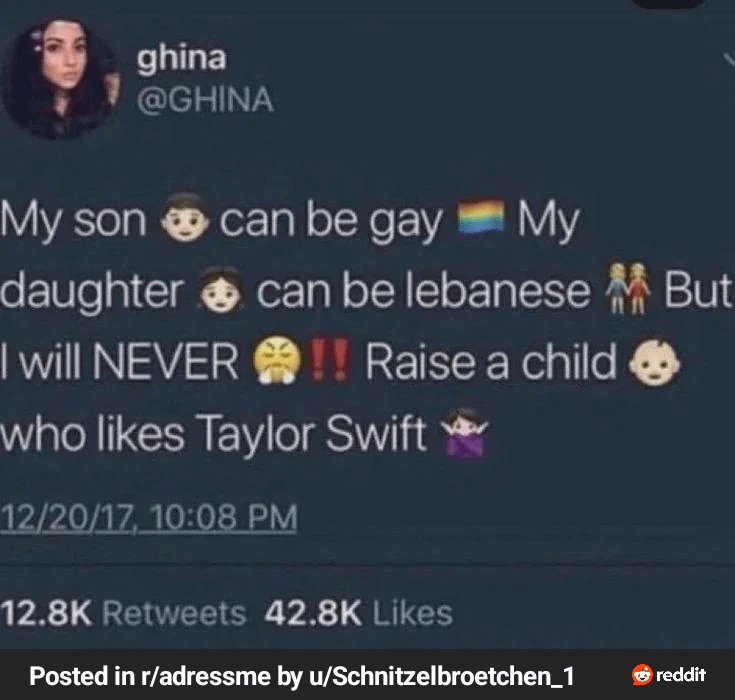Image resolution: width=735 pixels, height=700 pixels.
Task: Click the two women holding hands emoji
Action: click(x=626, y=288)
